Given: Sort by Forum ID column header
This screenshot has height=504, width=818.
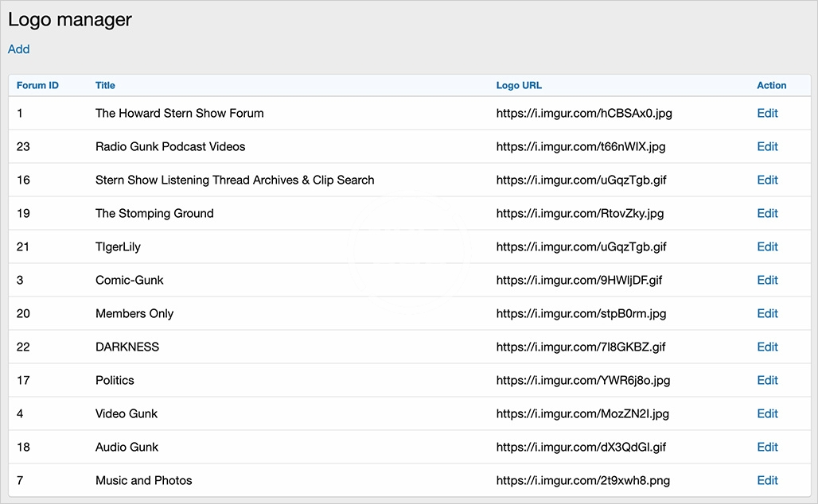Looking at the screenshot, I should click(37, 85).
